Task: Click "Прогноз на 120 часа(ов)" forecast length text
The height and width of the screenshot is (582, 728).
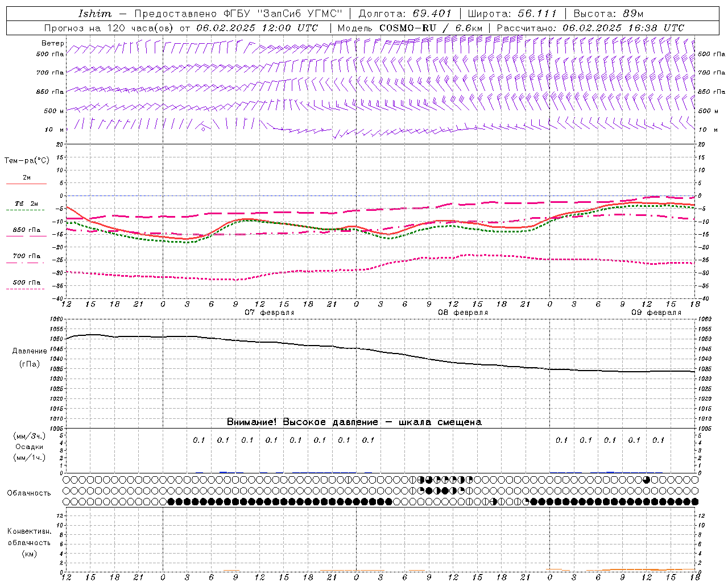Action: pos(110,28)
